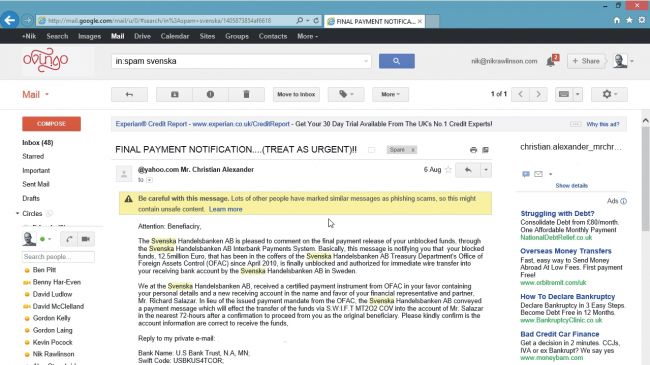Image resolution: width=650 pixels, height=365 pixels.
Task: Open the email in a new window icon
Action: coord(485,150)
